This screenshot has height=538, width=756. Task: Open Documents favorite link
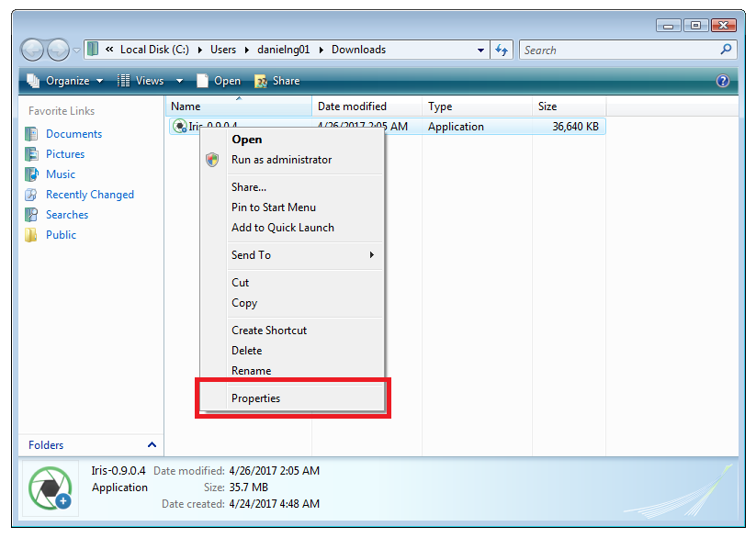[x=73, y=134]
